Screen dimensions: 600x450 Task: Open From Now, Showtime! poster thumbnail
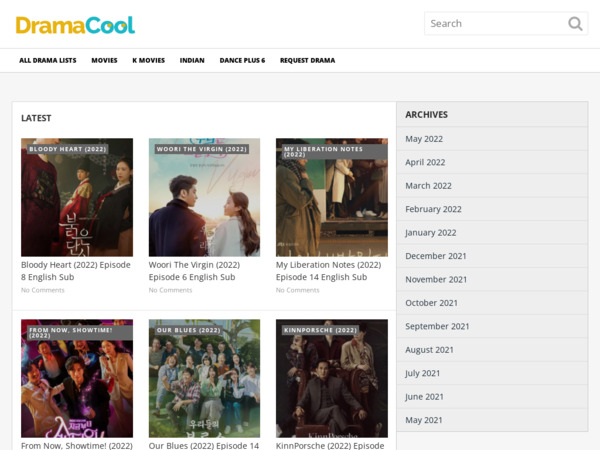click(x=77, y=378)
